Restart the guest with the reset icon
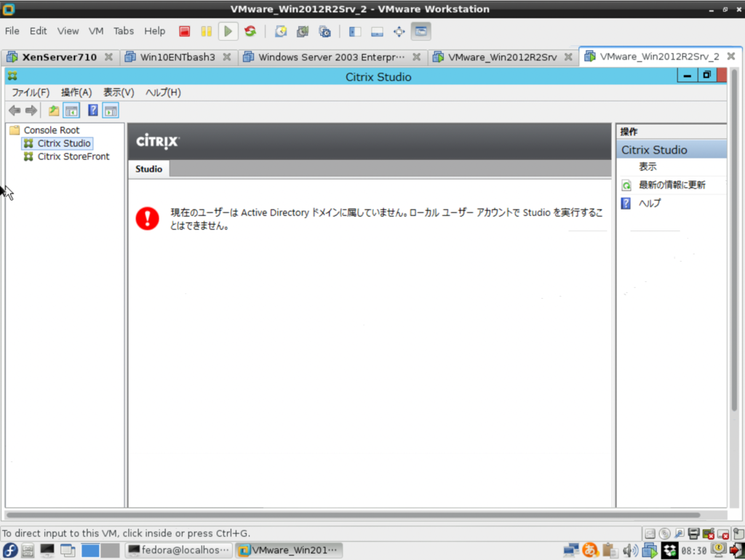The width and height of the screenshot is (745, 560). point(250,31)
